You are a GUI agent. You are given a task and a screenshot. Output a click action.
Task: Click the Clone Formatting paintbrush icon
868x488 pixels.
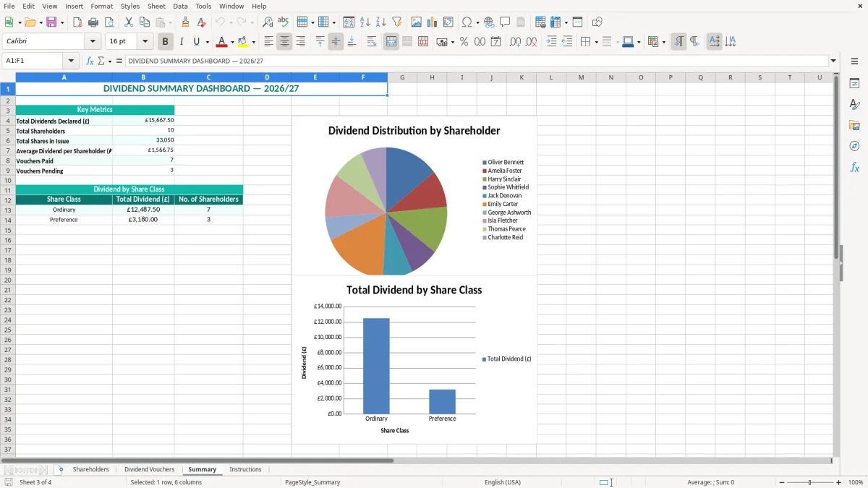186,22
